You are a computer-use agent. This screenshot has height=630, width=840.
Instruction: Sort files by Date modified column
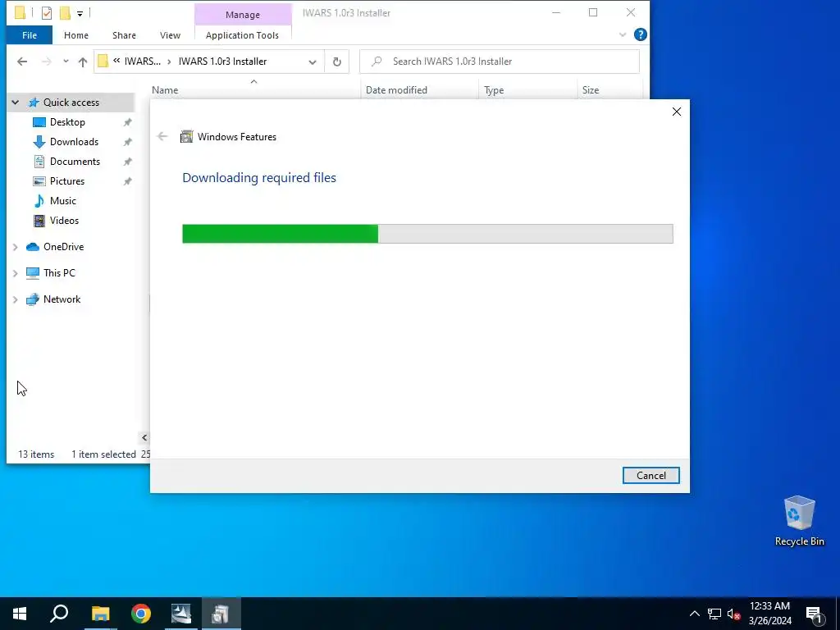396,90
